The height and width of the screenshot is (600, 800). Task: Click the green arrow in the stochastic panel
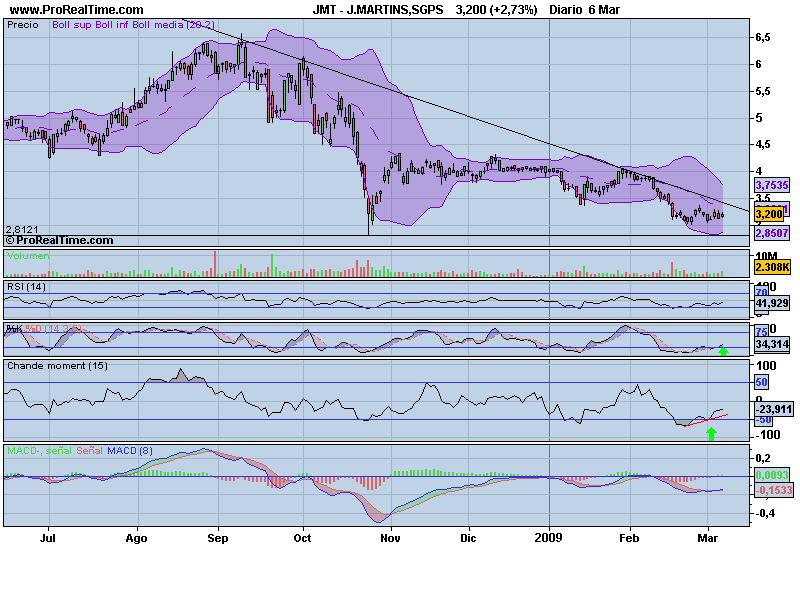[723, 351]
